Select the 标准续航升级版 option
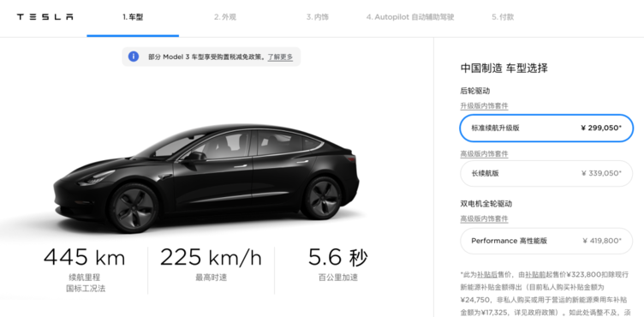The image size is (644, 317). click(546, 128)
